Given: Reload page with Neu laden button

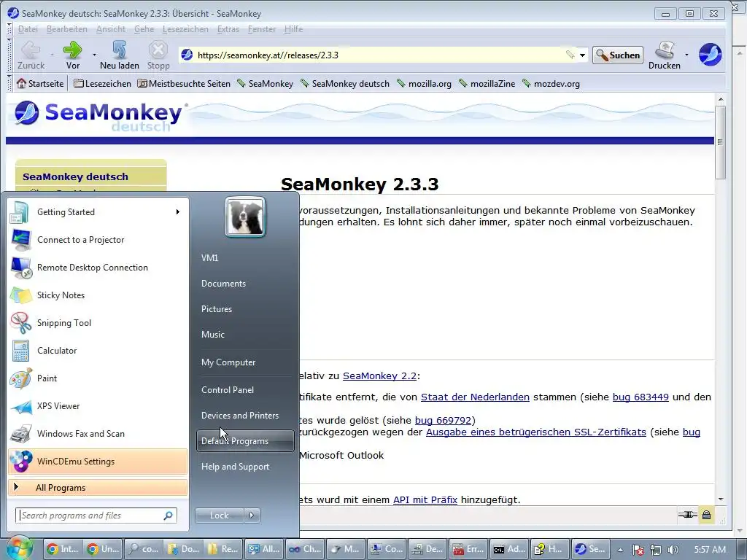Looking at the screenshot, I should click(120, 55).
